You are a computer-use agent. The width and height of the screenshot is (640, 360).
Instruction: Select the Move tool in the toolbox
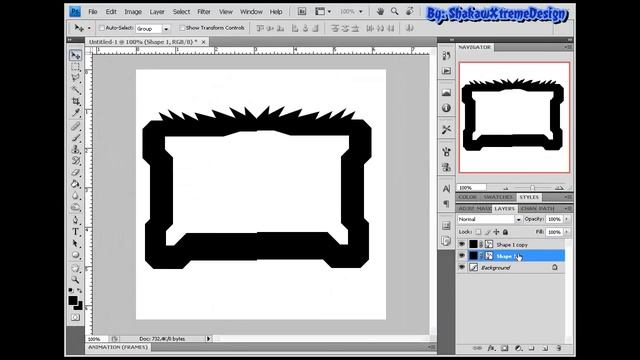(x=76, y=55)
